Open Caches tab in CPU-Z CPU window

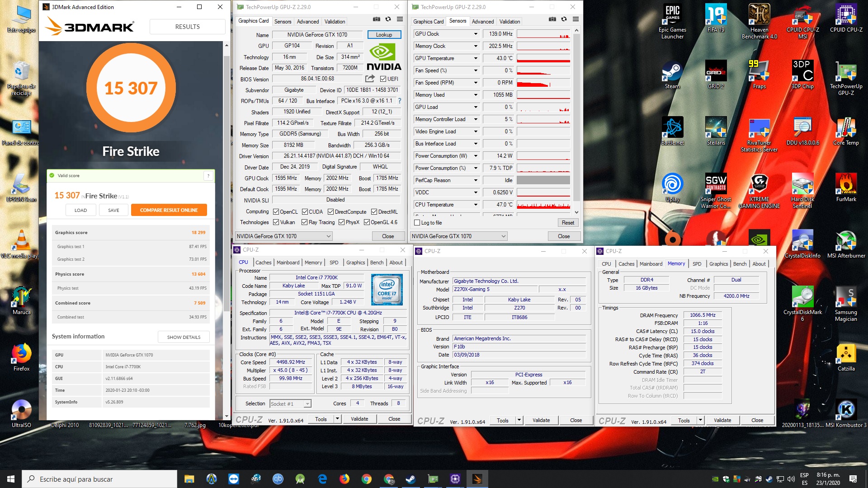[x=263, y=263]
